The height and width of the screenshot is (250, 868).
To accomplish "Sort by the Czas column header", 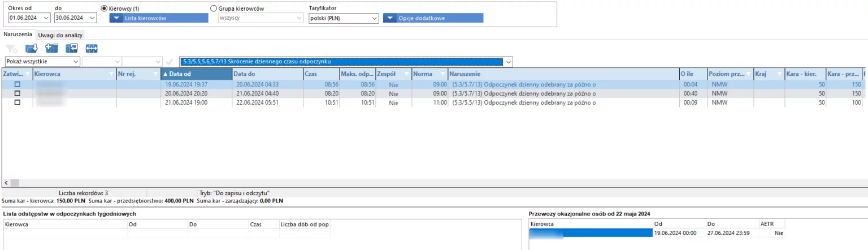I will click(x=321, y=74).
